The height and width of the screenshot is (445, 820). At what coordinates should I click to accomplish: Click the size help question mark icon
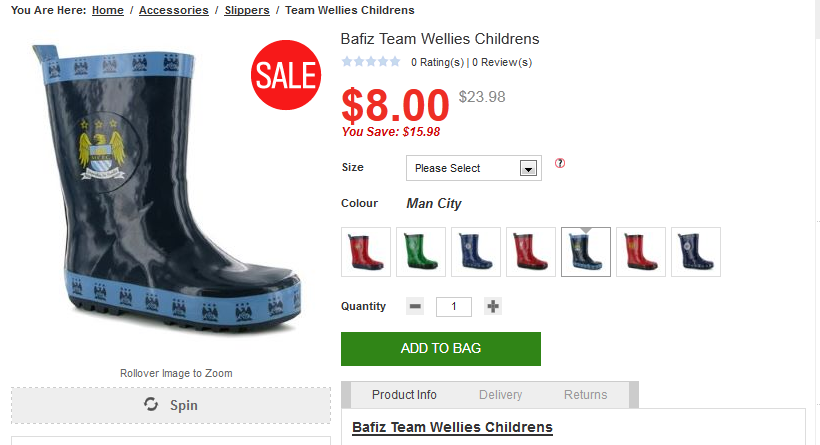click(x=560, y=164)
